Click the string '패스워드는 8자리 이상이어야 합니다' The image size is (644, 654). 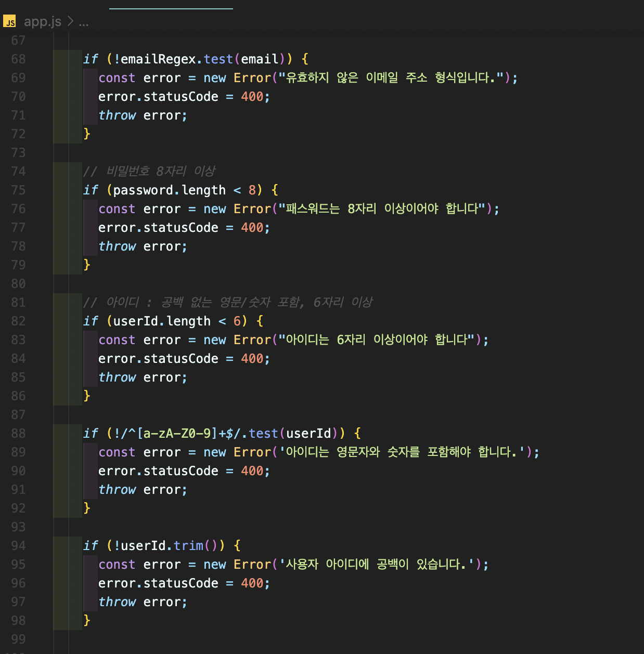[382, 209]
